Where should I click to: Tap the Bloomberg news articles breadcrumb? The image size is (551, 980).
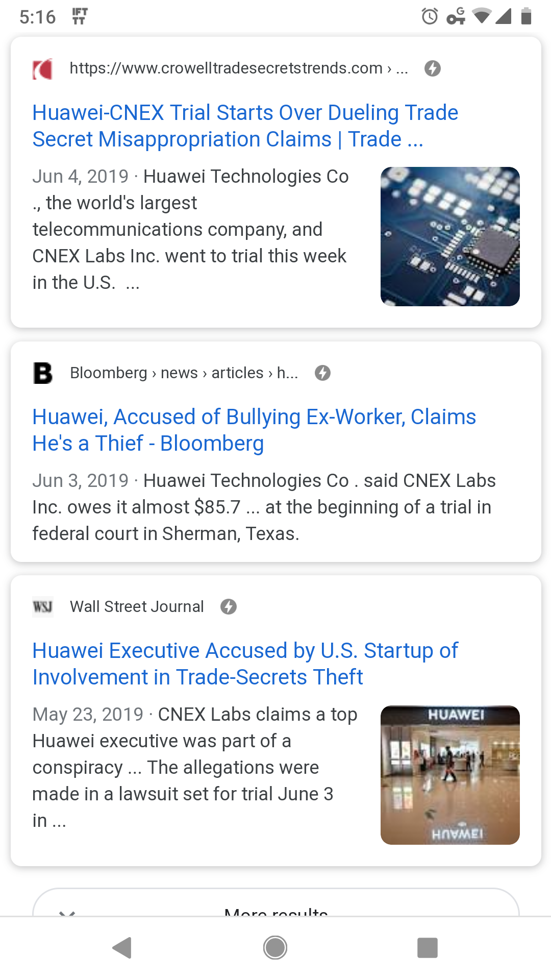click(x=184, y=373)
